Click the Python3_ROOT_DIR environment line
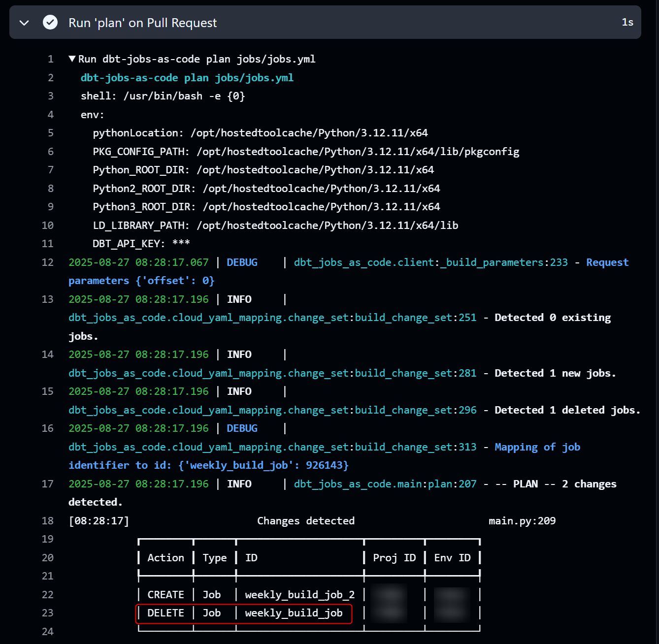The width and height of the screenshot is (659, 644). [x=266, y=207]
